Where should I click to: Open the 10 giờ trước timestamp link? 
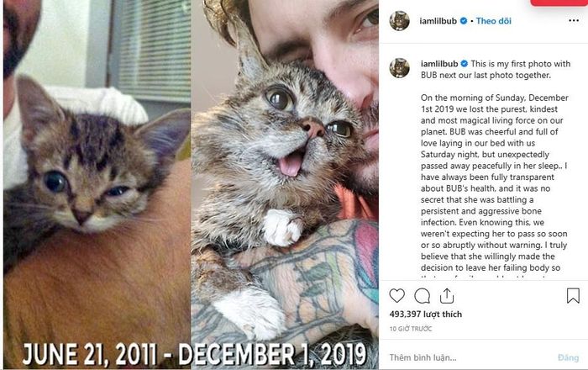pos(411,329)
